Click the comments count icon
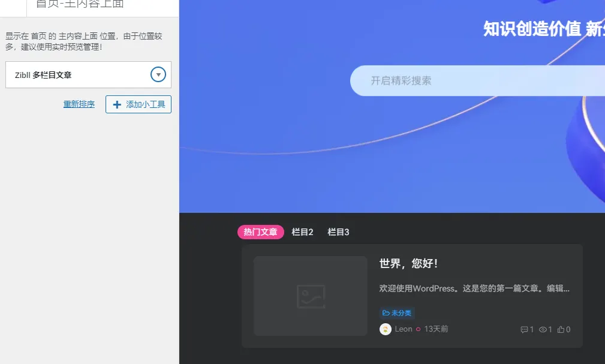605x364 pixels. click(x=524, y=329)
